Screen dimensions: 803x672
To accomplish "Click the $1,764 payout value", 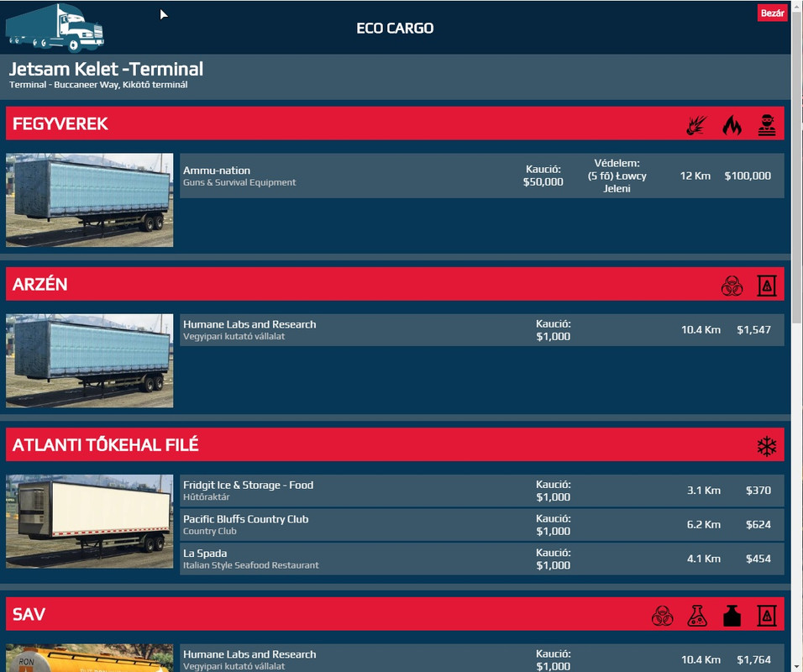I will (753, 659).
